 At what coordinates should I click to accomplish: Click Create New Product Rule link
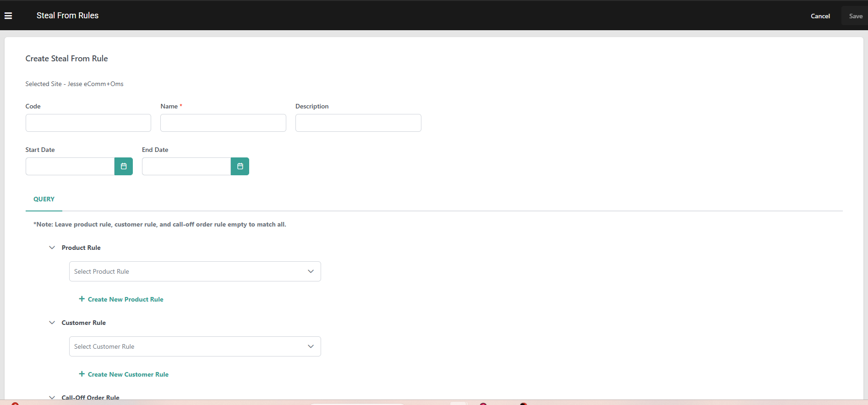point(126,299)
